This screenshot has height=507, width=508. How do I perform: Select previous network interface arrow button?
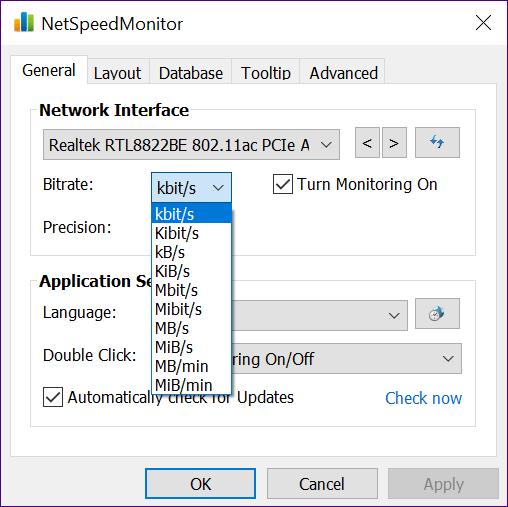click(367, 143)
